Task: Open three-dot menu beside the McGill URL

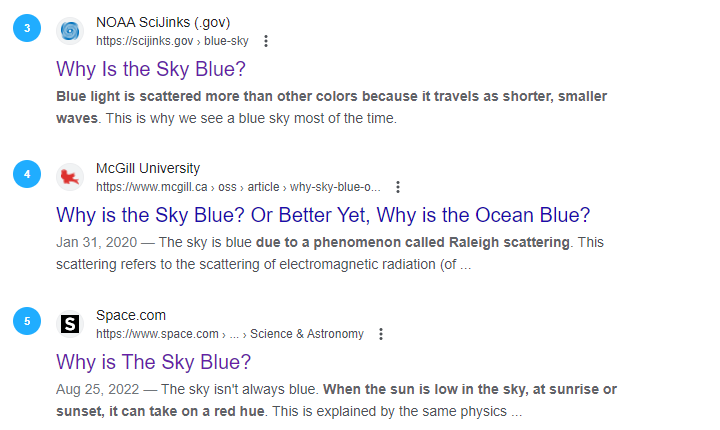Action: coord(398,187)
